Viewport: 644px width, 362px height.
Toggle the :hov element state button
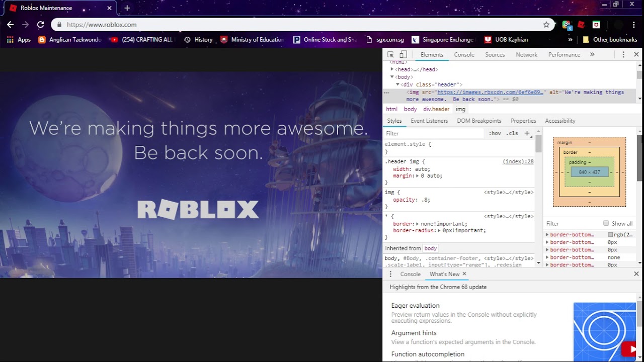pyautogui.click(x=495, y=133)
